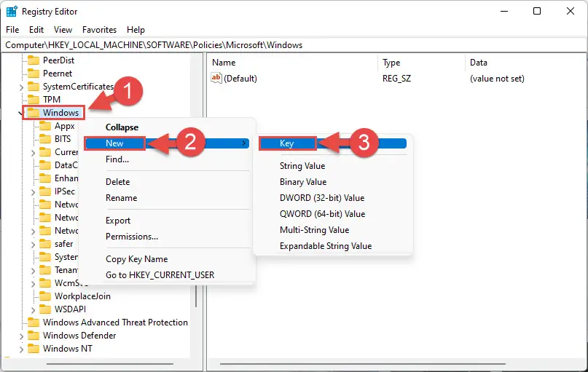Select the Windows key in the tree
Viewport: 588px width, 372px height.
60,113
